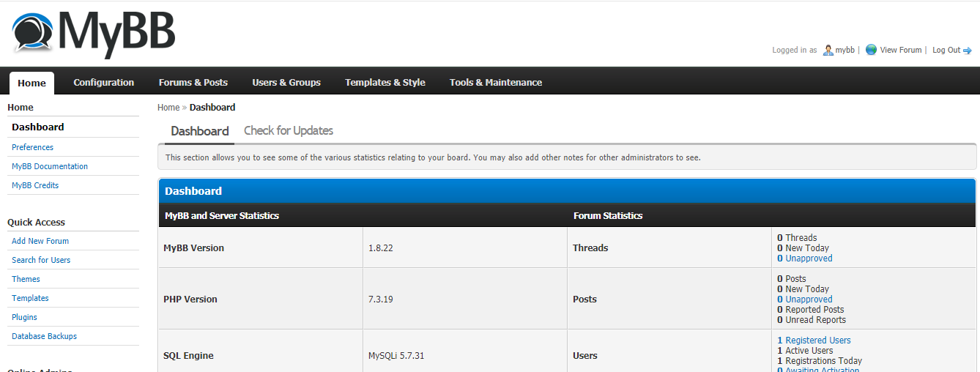This screenshot has width=980, height=372.
Task: Click the Reported Posts count text
Action: pos(811,310)
